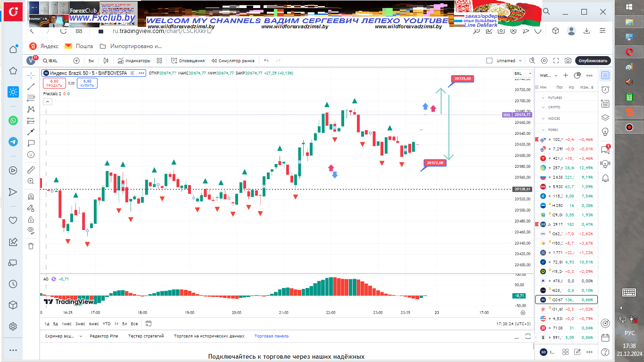Select the brush drawing tool
644x362 pixels.
coord(31,132)
